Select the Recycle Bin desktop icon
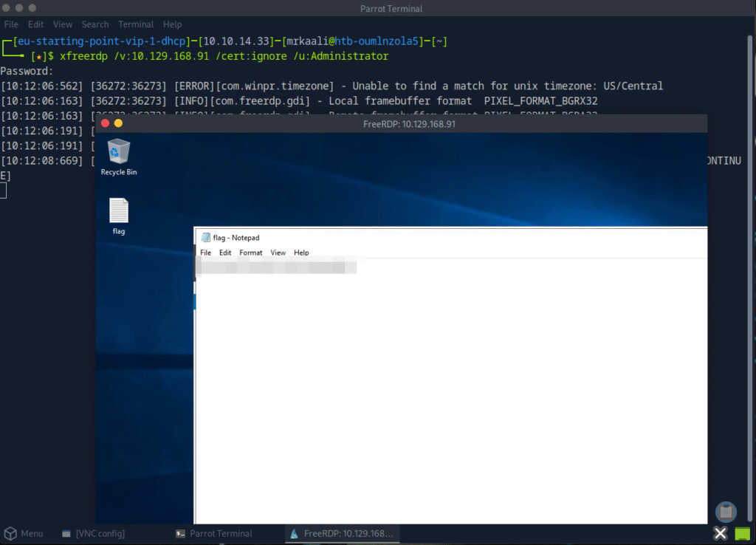The width and height of the screenshot is (756, 545). click(118, 152)
